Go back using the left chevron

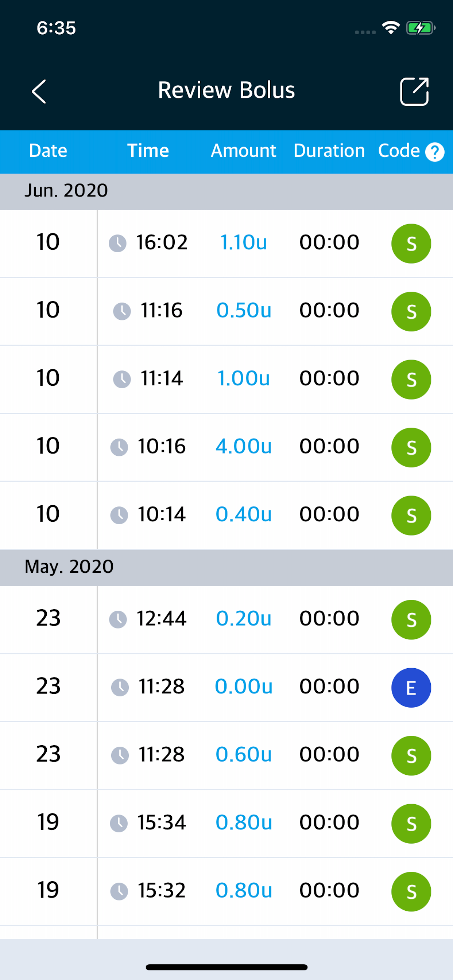39,91
